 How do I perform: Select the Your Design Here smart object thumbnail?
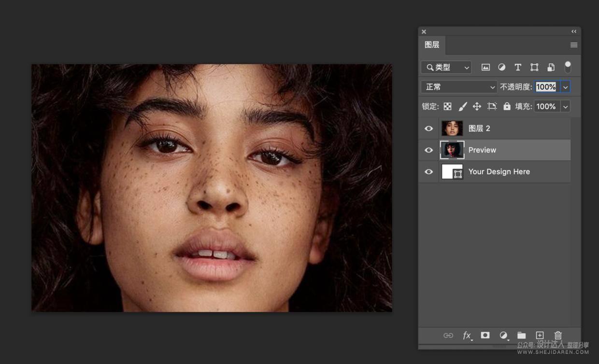tap(452, 172)
